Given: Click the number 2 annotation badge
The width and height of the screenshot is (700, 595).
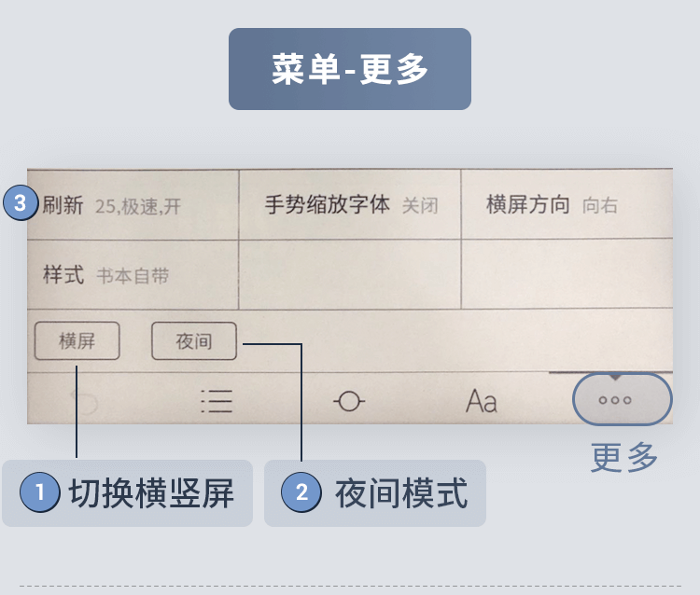Looking at the screenshot, I should click(x=301, y=492).
